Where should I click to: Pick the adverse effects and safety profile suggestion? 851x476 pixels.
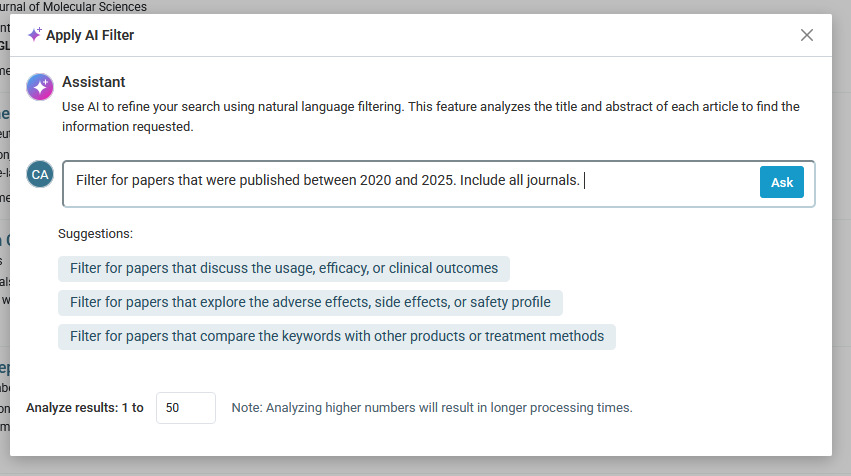coord(310,302)
